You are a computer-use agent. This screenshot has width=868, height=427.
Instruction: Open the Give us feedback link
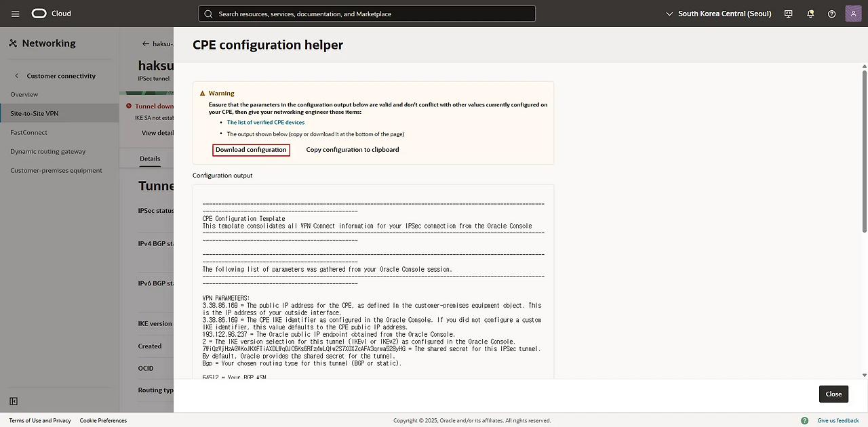tap(838, 420)
